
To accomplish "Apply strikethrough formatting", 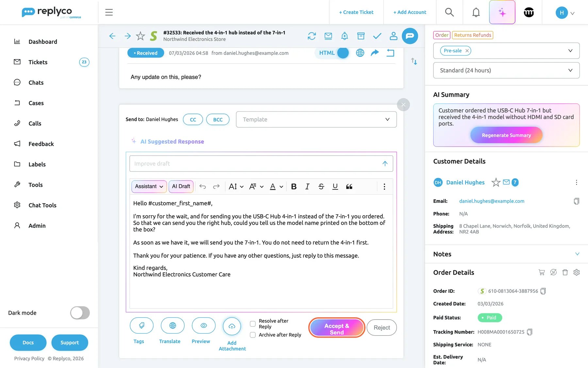I will pos(321,186).
